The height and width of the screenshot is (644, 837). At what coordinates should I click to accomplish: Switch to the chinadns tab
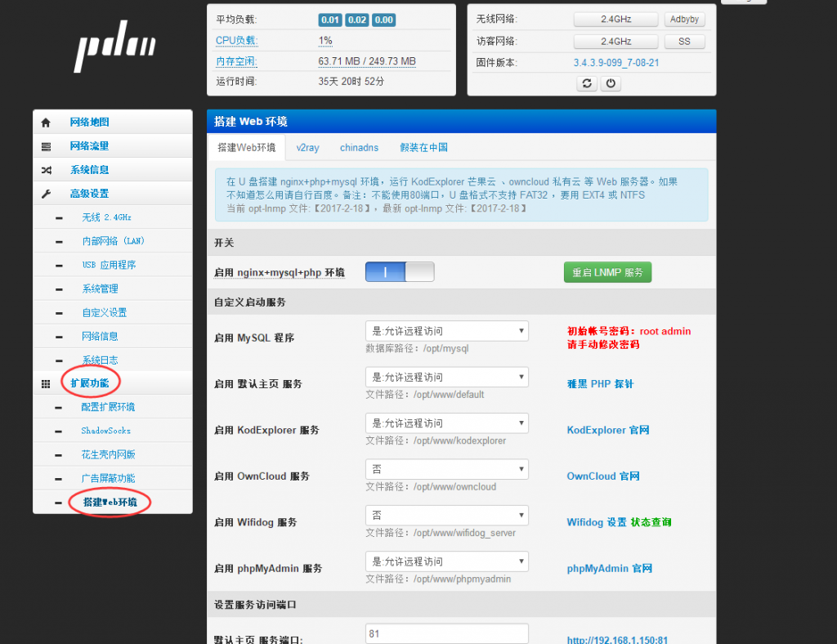coord(359,147)
